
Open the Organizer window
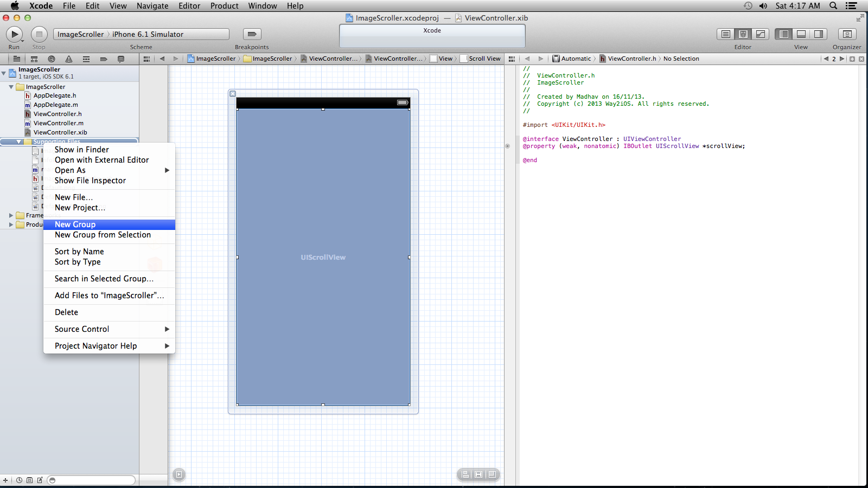(x=846, y=34)
